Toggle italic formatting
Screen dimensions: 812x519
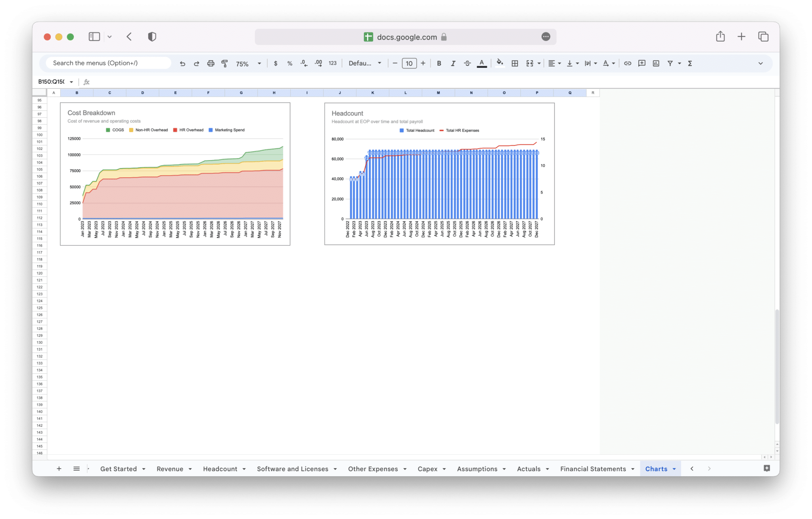[453, 63]
